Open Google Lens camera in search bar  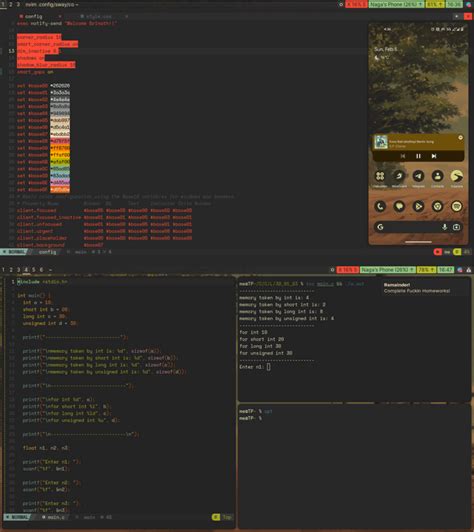click(x=456, y=227)
